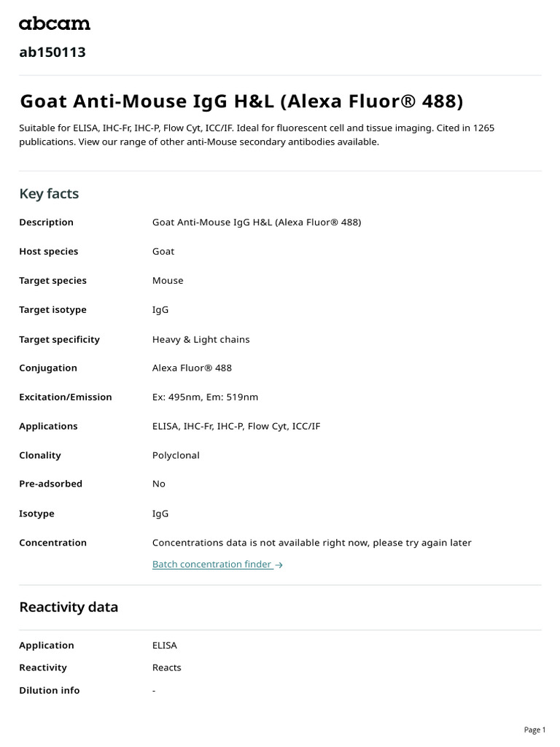The image size is (560, 747).
Task: Click the Pre-adsorbed label
Action: click(x=50, y=484)
